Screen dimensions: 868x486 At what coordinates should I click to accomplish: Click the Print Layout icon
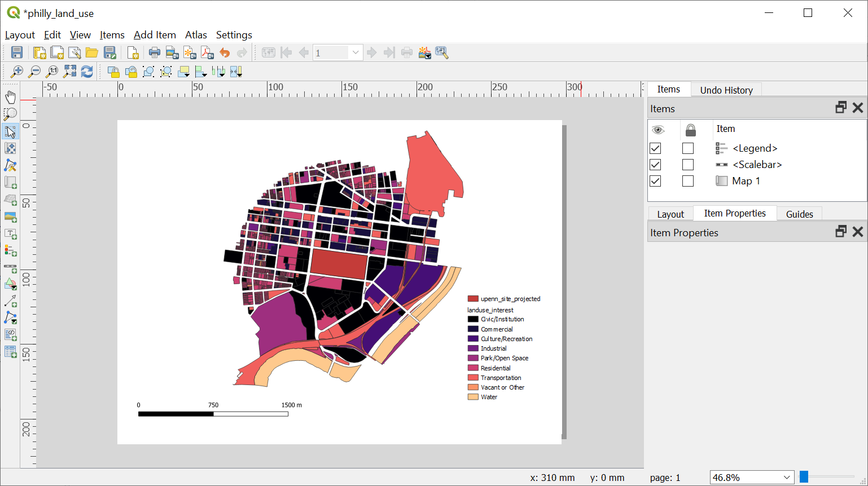(x=154, y=53)
